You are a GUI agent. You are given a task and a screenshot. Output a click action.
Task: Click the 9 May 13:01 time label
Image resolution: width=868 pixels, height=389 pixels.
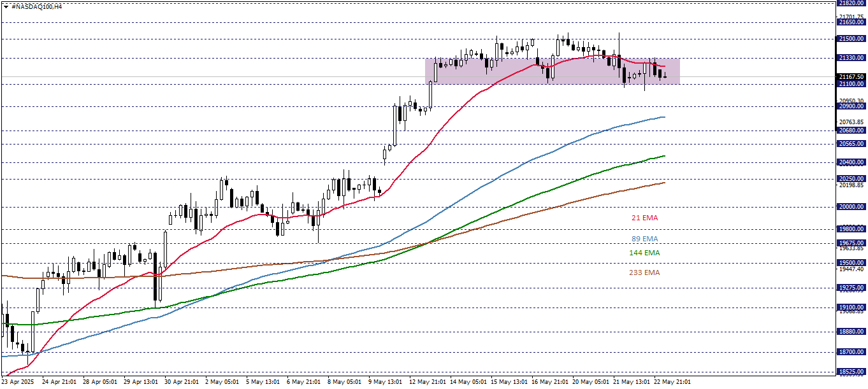click(x=385, y=382)
